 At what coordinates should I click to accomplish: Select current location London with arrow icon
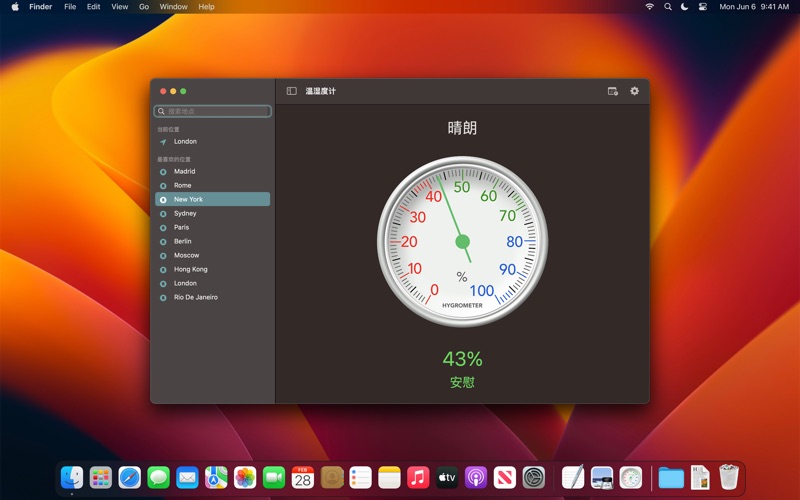coord(185,142)
